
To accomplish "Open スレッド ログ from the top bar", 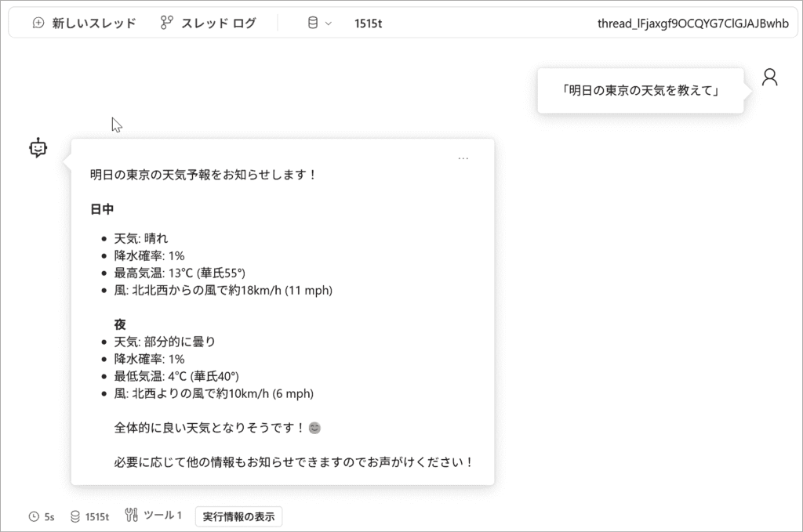I will coord(218,24).
